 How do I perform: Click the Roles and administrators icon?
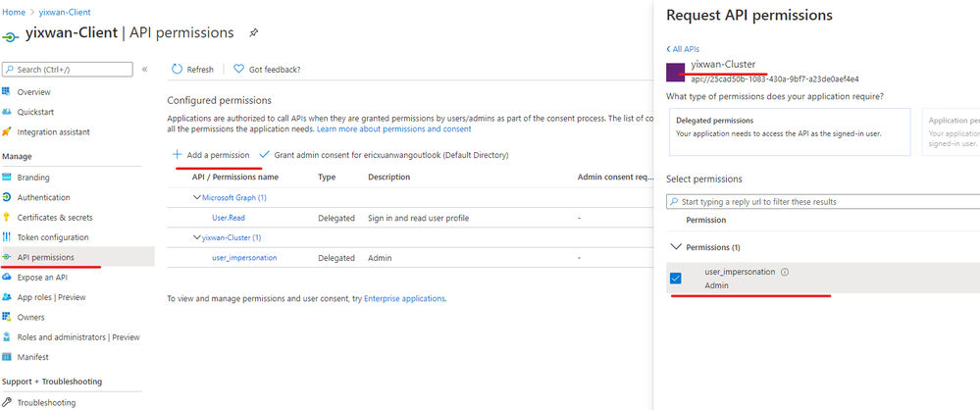pos(7,337)
